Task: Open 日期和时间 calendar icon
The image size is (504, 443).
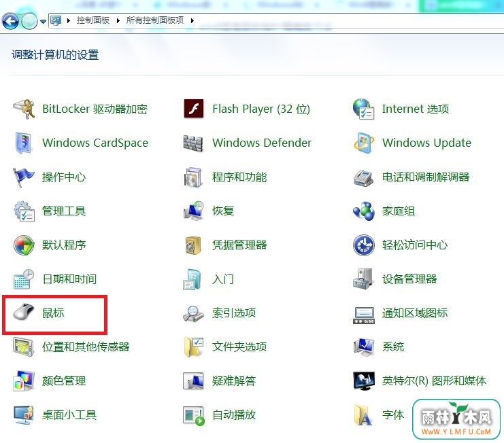Action: (x=24, y=279)
